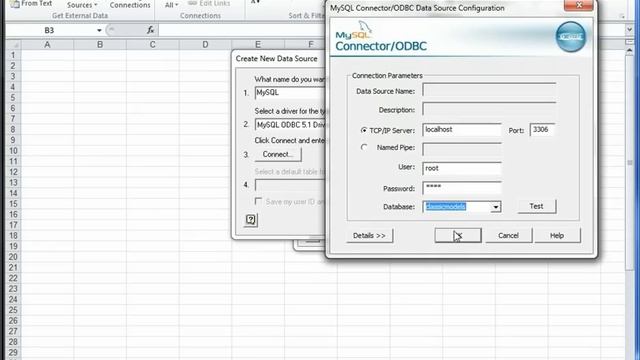Click the Data Source Name field
Image resolution: width=640 pixels, height=360 pixels.
click(489, 90)
